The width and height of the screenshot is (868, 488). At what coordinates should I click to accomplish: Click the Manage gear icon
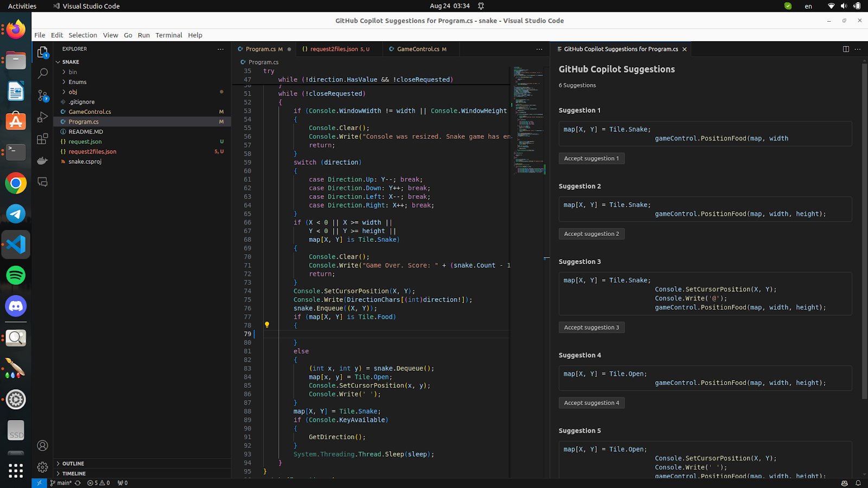click(x=42, y=467)
